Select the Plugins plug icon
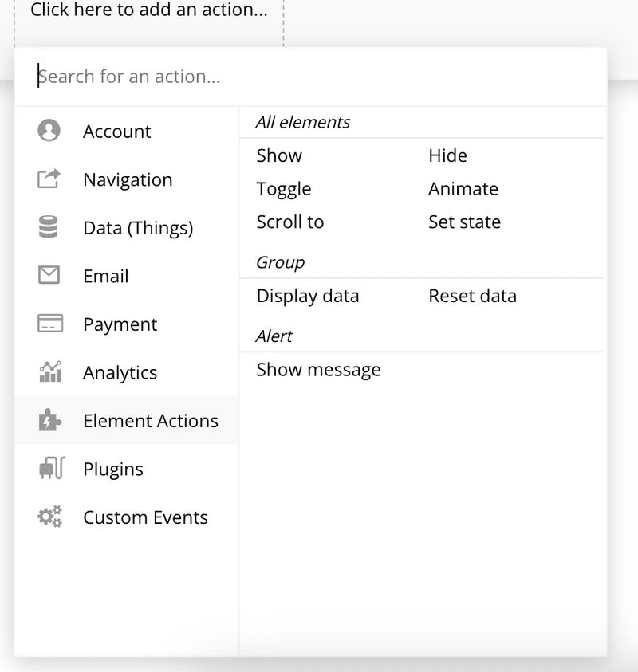Viewport: 638px width, 672px height. click(x=52, y=468)
